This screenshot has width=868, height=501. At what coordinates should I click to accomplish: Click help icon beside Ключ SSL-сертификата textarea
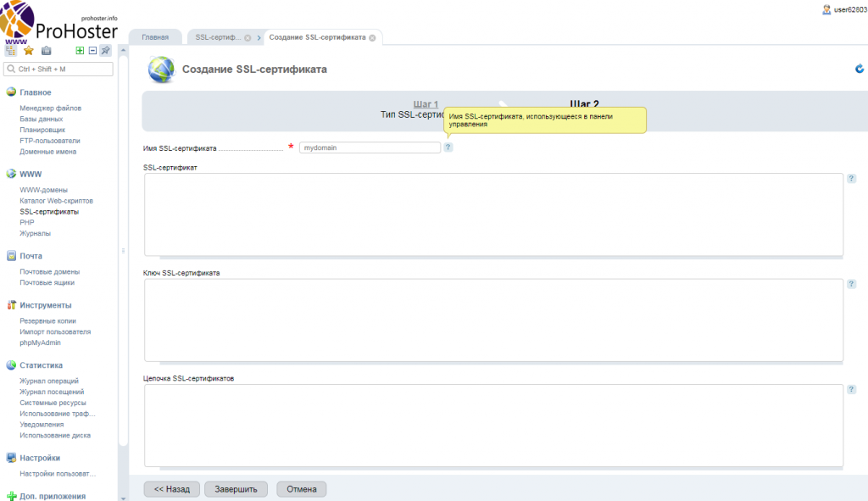pyautogui.click(x=851, y=284)
